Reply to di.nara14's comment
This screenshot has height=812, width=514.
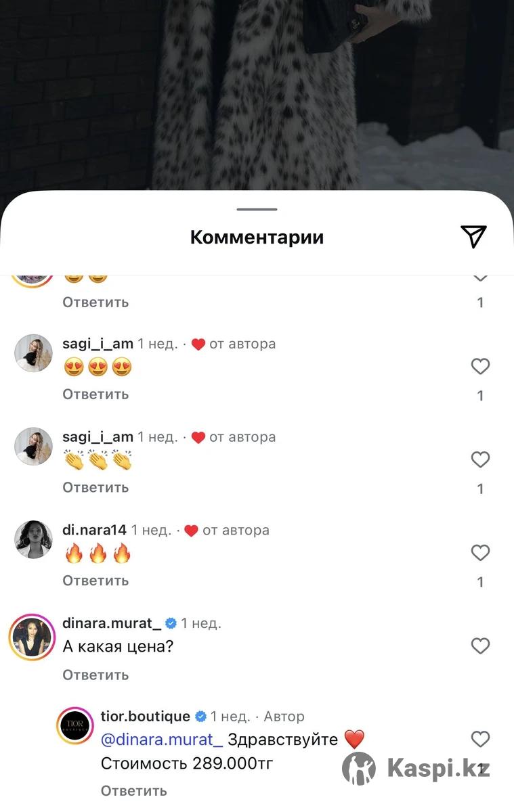click(x=95, y=581)
